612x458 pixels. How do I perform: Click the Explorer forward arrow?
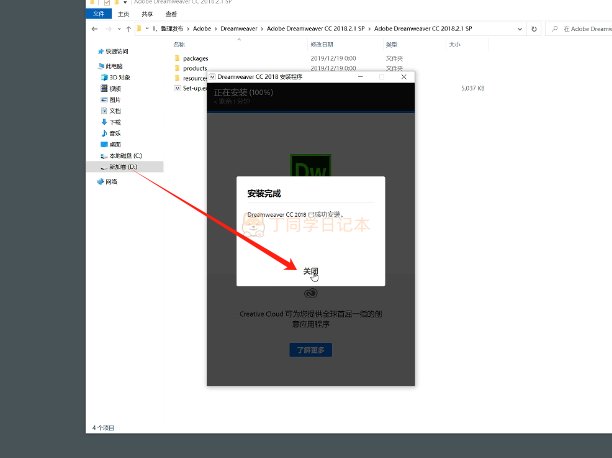click(x=109, y=29)
